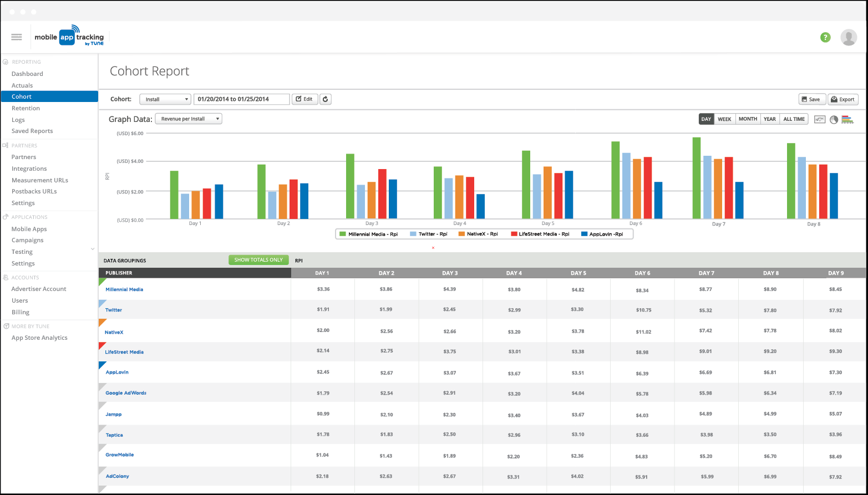Switch to the bar chart view icon
The height and width of the screenshot is (495, 868).
[847, 119]
